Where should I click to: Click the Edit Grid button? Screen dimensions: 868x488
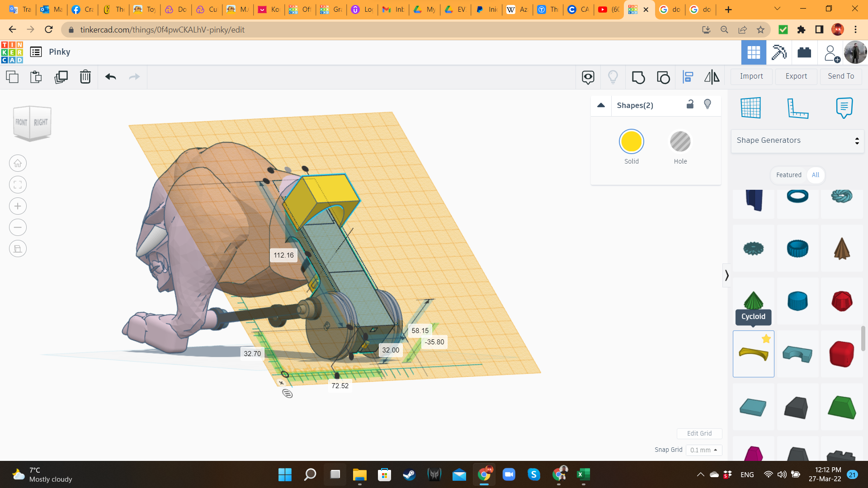click(699, 433)
